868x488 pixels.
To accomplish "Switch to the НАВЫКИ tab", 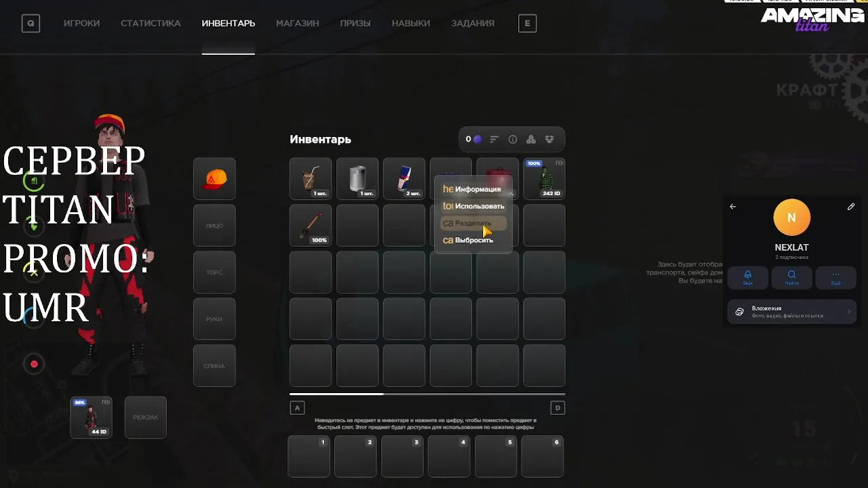I will point(411,23).
